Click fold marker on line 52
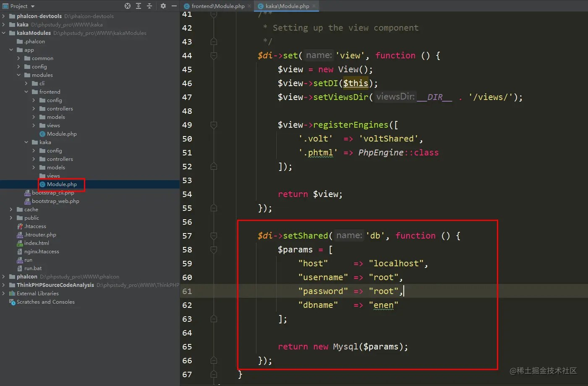Viewport: 588px width, 386px height. point(214,166)
